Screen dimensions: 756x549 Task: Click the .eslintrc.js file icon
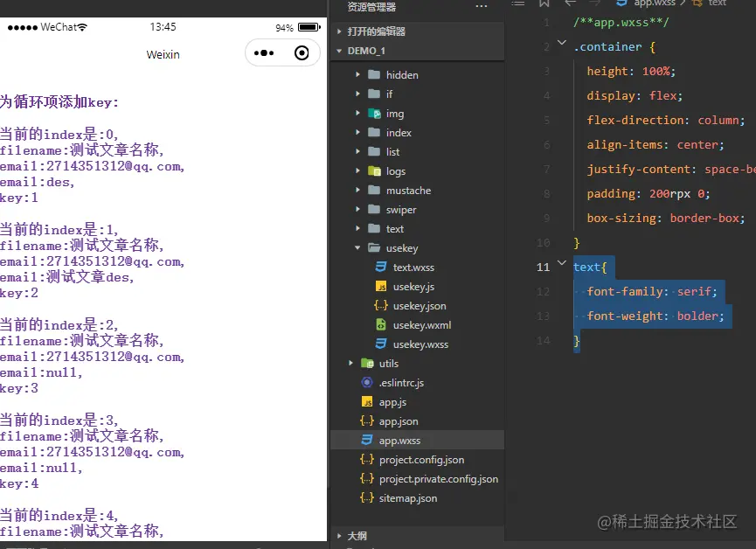367,382
